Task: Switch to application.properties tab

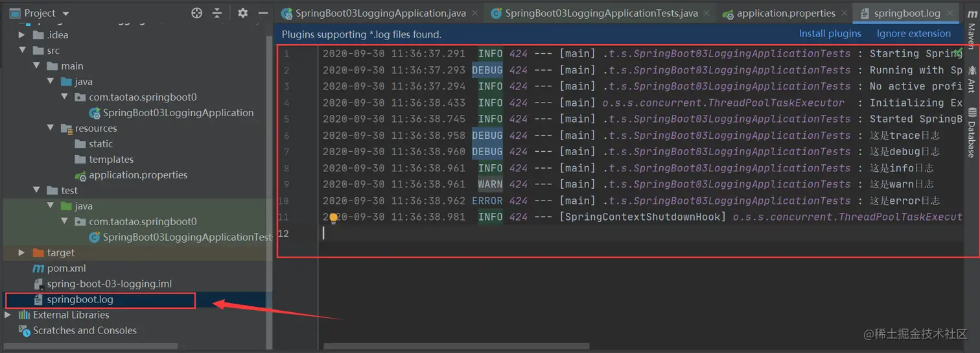Action: [x=786, y=13]
